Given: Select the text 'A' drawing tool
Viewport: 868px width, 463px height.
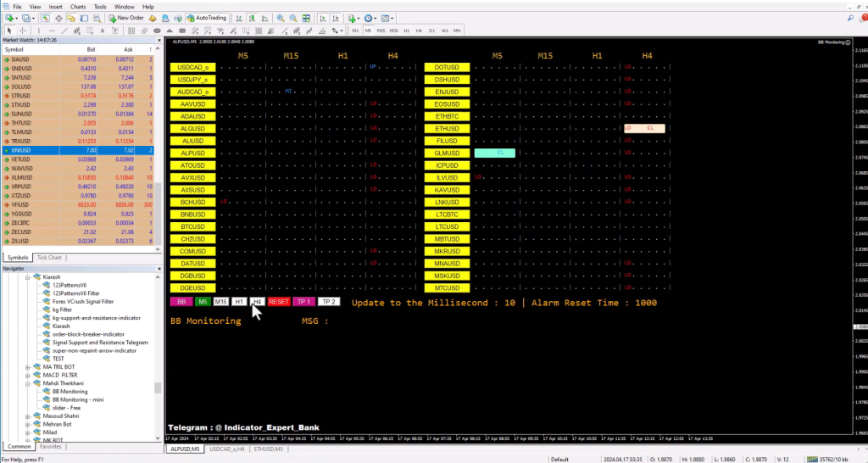Looking at the screenshot, I should click(x=103, y=31).
